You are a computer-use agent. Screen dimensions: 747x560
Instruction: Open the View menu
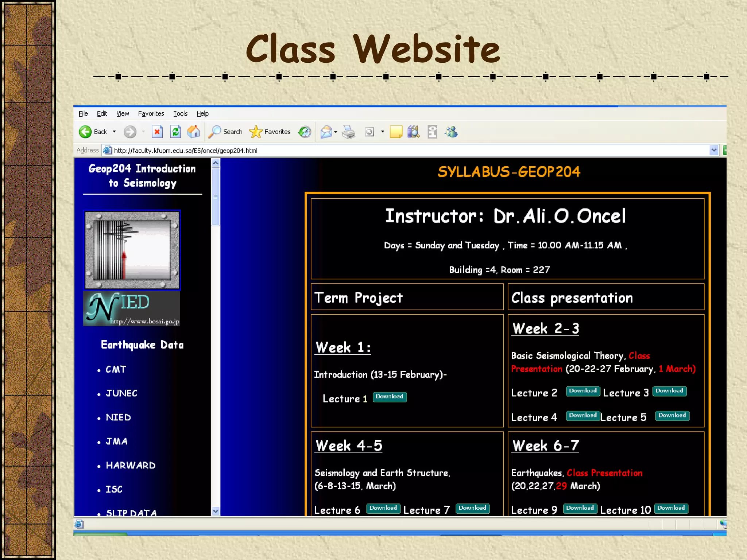point(123,114)
